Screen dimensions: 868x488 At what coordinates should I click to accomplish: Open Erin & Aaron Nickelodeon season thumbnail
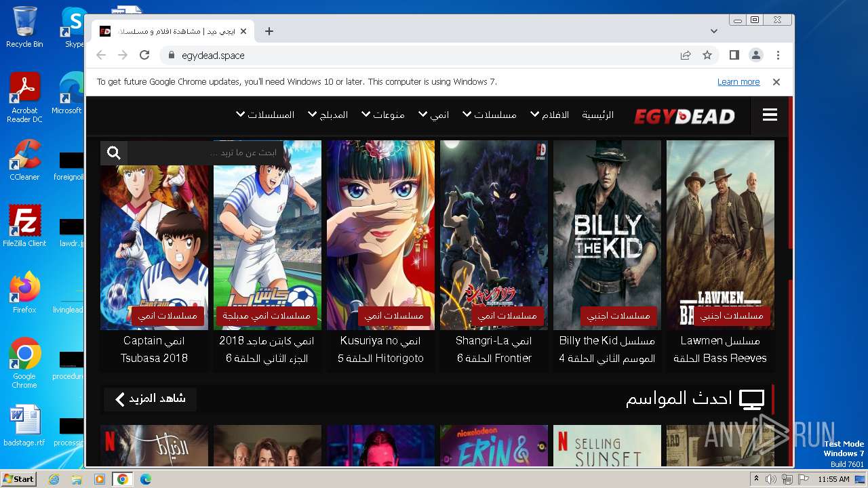pyautogui.click(x=494, y=446)
